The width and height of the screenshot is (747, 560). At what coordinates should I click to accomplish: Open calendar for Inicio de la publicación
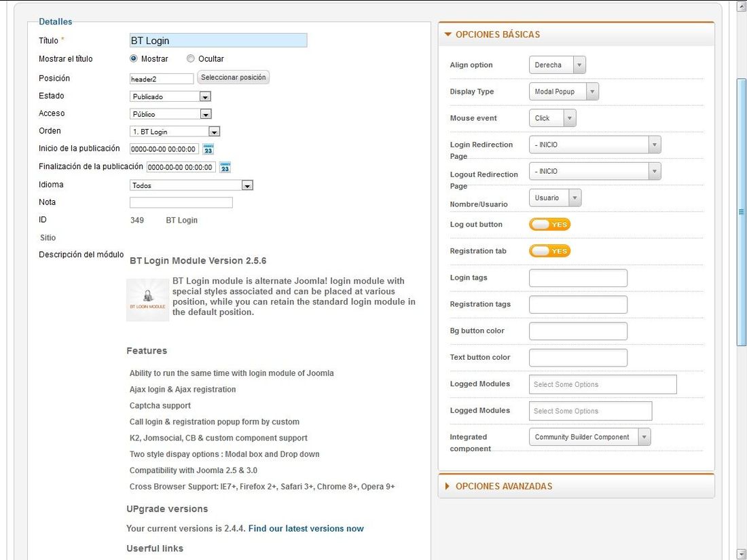208,149
